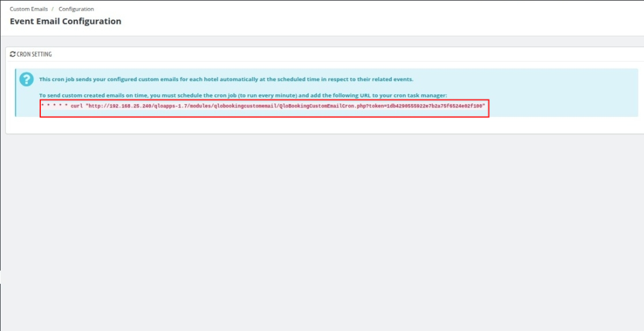Click the refresh icon beside CRON SETTING
The image size is (644, 331).
[13, 55]
